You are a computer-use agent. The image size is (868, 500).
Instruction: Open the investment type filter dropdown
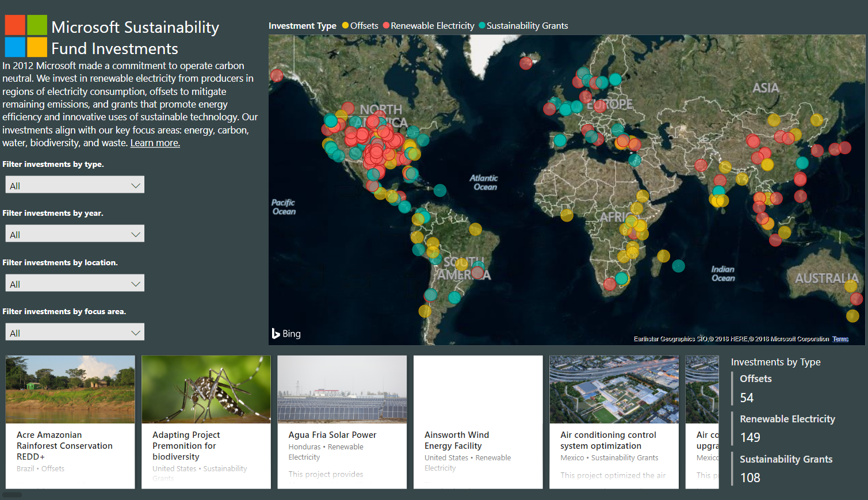pyautogui.click(x=75, y=185)
